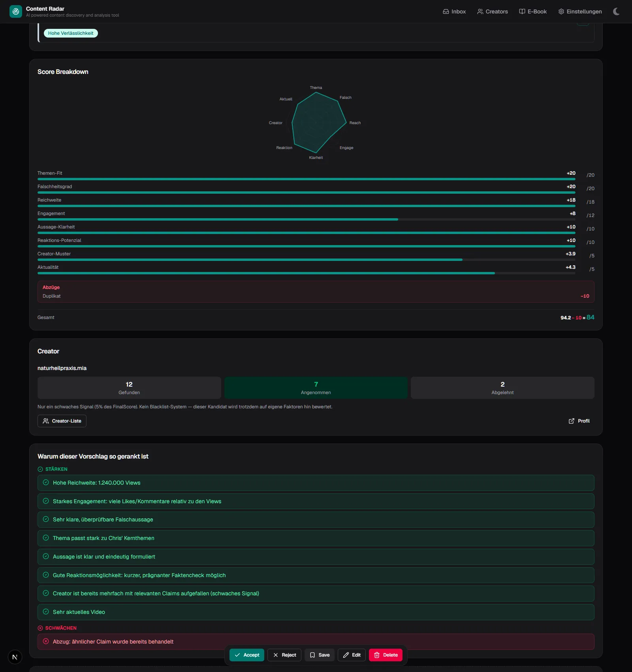Click the radar chart Klarheit label
The width and height of the screenshot is (632, 672).
click(316, 158)
